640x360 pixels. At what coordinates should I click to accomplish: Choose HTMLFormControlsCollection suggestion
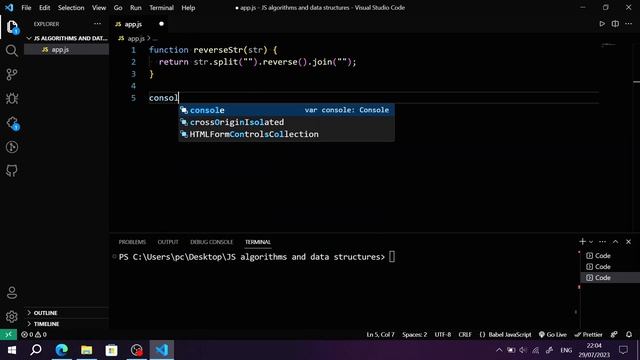287,134
